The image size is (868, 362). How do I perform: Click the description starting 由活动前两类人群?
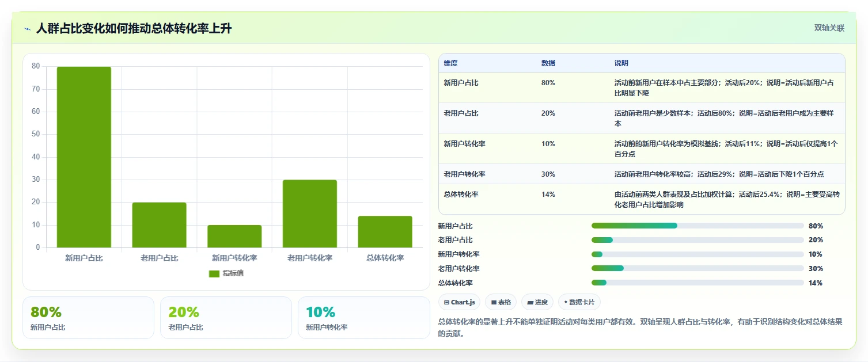(727, 200)
